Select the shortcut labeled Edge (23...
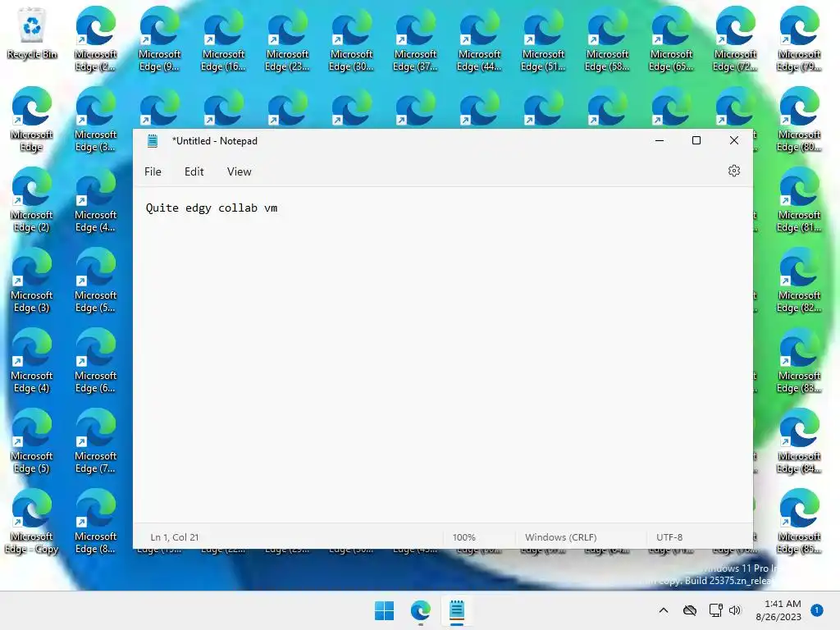 pyautogui.click(x=287, y=39)
